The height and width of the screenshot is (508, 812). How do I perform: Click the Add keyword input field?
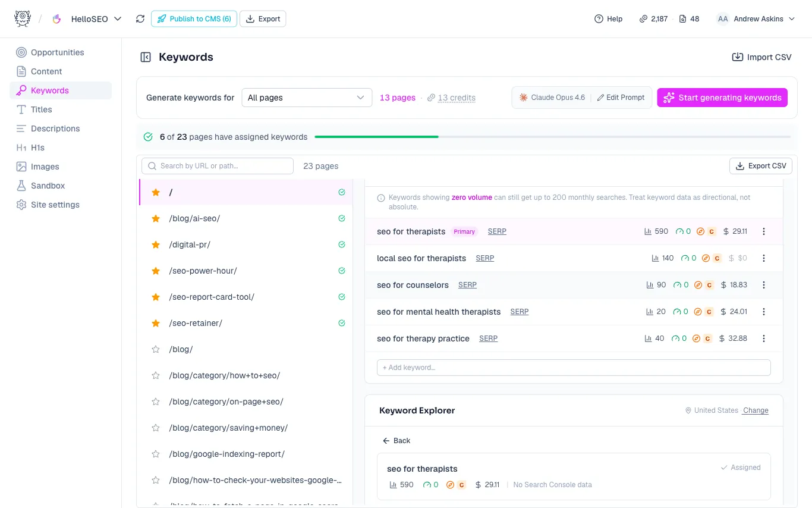click(x=574, y=368)
